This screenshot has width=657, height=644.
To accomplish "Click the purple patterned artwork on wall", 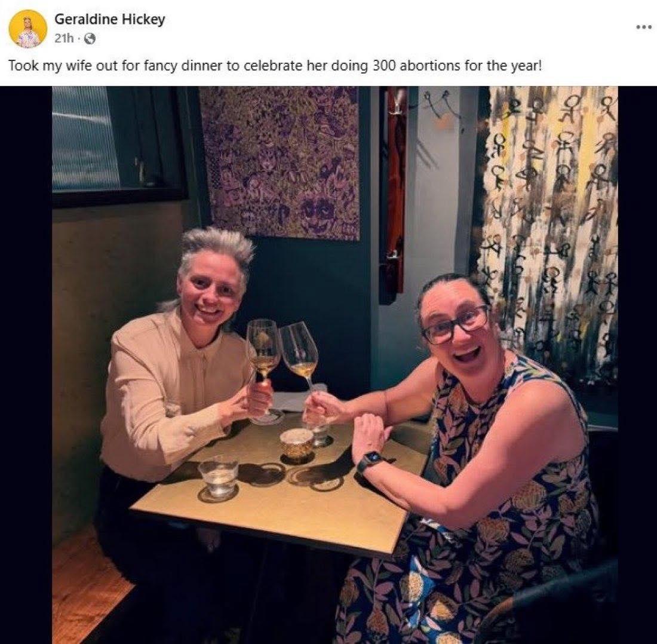I will [280, 162].
